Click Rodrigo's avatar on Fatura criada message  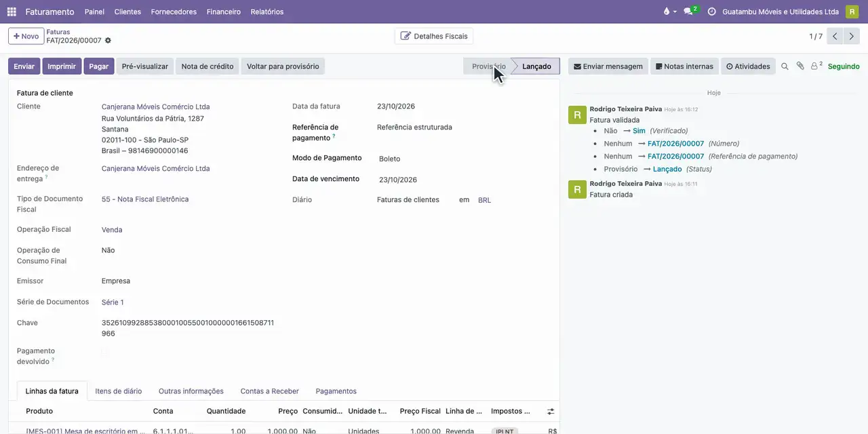tap(577, 189)
